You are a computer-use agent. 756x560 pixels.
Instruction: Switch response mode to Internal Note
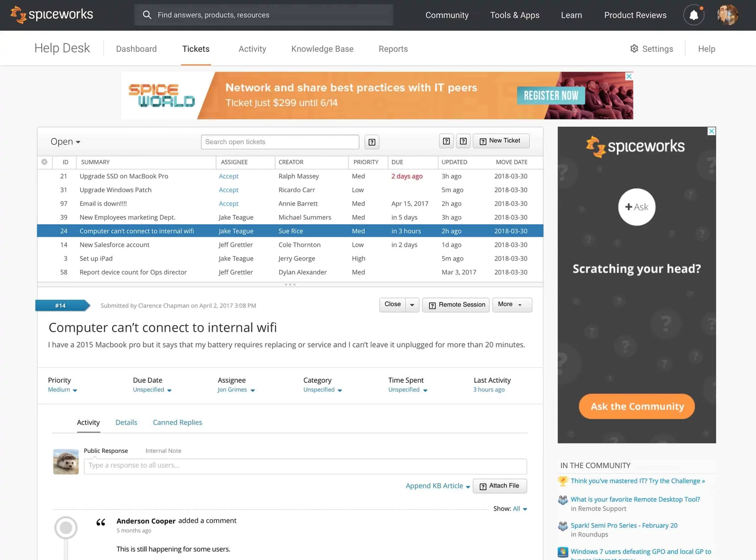coord(163,450)
